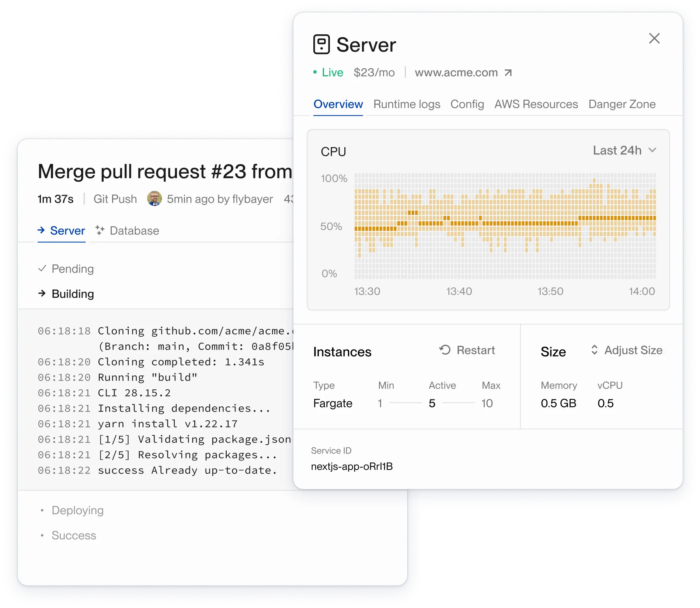Screen dimensions: 700x608
Task: Click the Restart circular arrow icon
Action: pyautogui.click(x=445, y=350)
